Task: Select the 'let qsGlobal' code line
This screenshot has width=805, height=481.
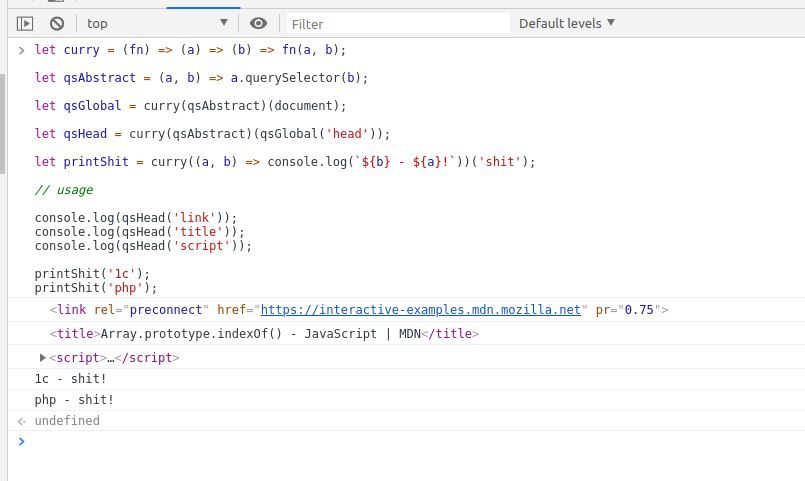Action: click(190, 105)
